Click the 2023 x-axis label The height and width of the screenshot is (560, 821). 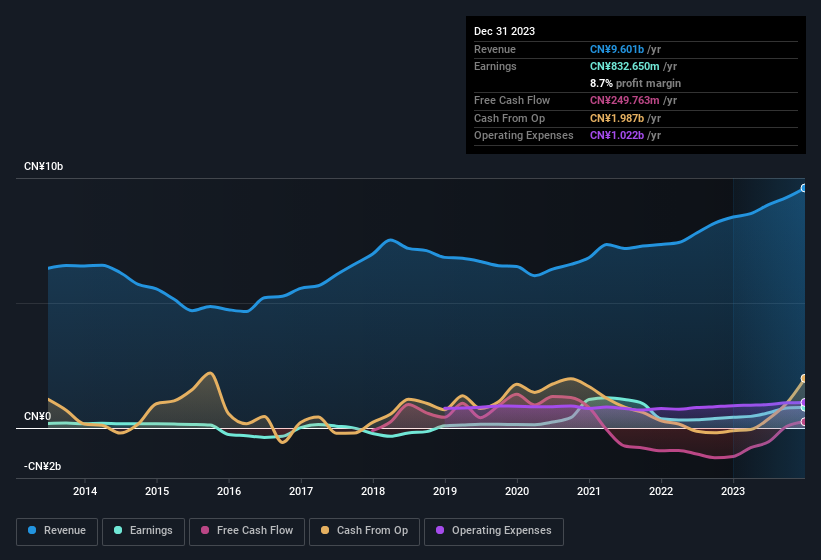click(733, 491)
